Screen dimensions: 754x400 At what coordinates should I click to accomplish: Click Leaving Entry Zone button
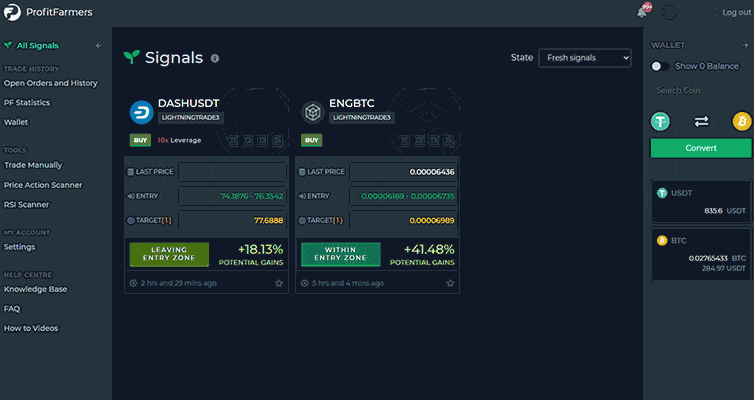pyautogui.click(x=169, y=254)
